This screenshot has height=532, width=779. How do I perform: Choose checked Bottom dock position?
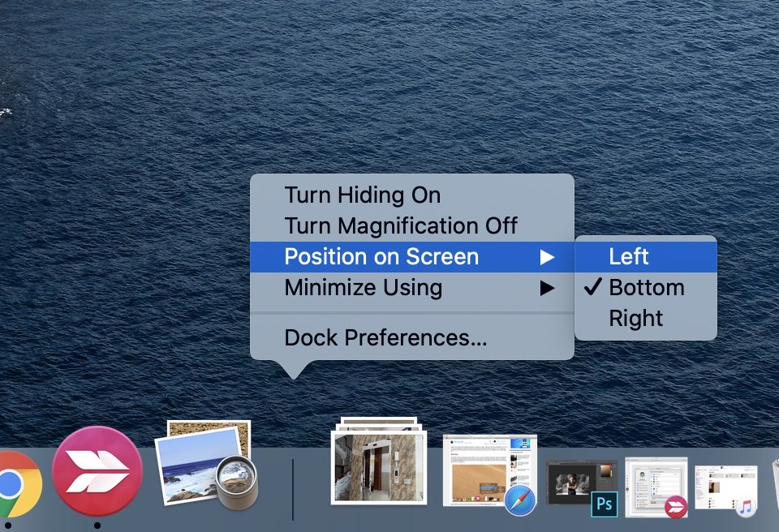click(646, 288)
